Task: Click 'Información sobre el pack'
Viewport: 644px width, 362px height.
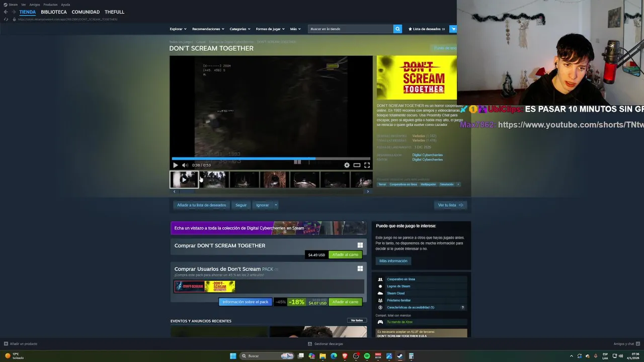Action: [246, 302]
